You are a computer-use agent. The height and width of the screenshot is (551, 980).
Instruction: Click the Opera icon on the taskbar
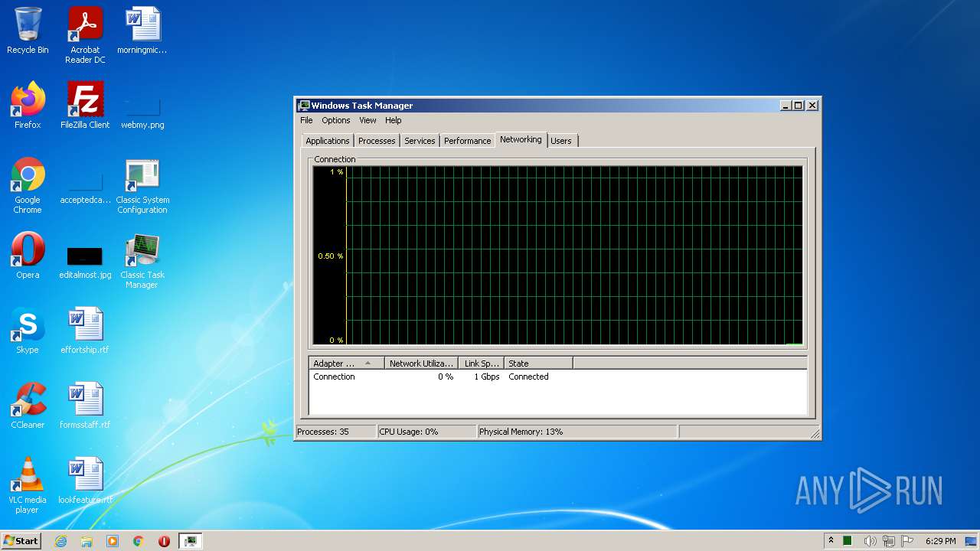click(x=164, y=541)
